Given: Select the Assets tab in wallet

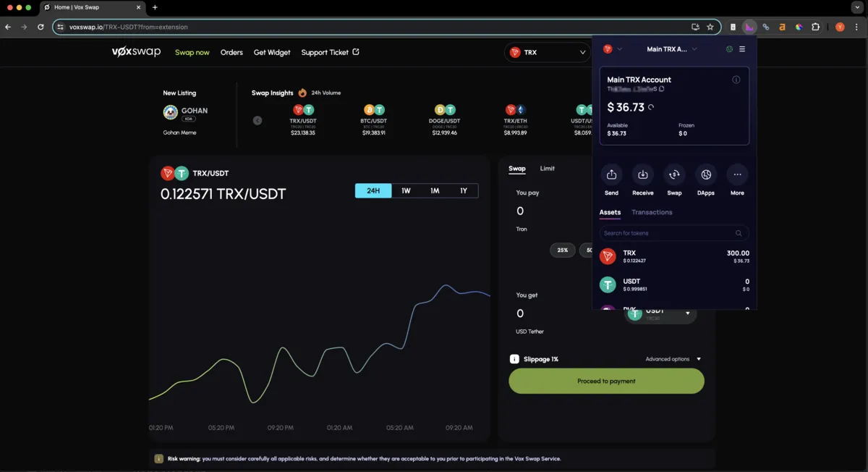Looking at the screenshot, I should click(610, 212).
